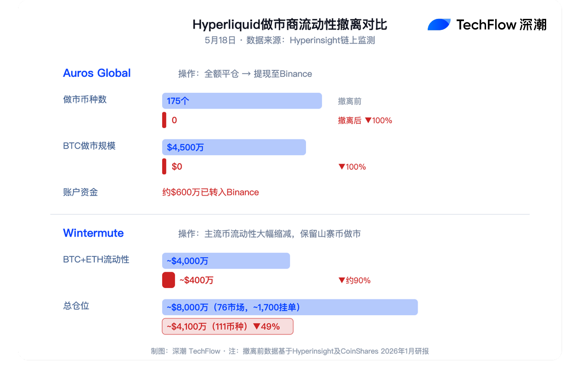This screenshot has width=588, height=368.
Task: Select the "Auros Global" section heading
Action: point(97,73)
